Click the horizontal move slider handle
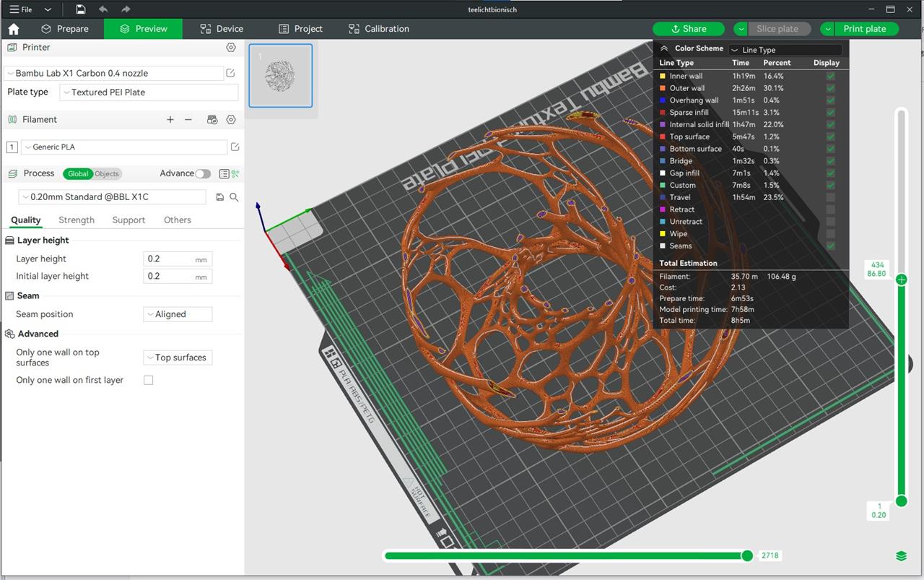924x580 pixels. coord(747,555)
